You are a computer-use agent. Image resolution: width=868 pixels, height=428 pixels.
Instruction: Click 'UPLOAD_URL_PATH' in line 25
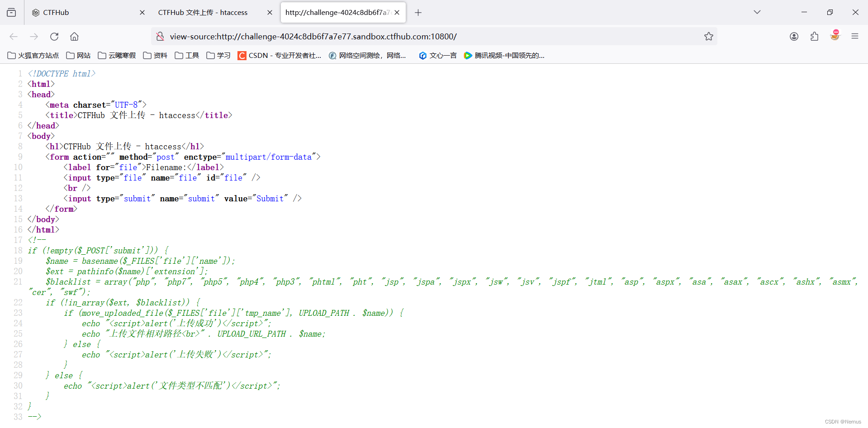tap(251, 334)
